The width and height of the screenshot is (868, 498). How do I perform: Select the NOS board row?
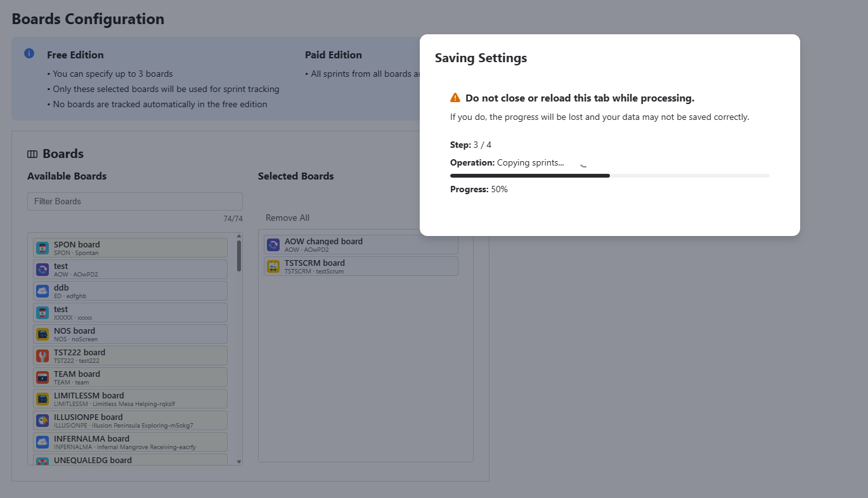click(130, 334)
